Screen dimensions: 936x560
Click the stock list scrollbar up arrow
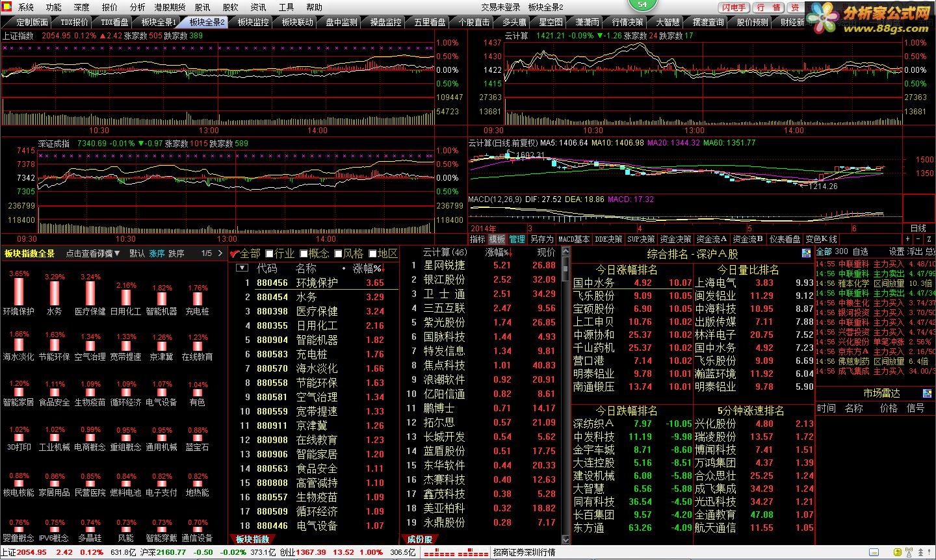(x=564, y=251)
